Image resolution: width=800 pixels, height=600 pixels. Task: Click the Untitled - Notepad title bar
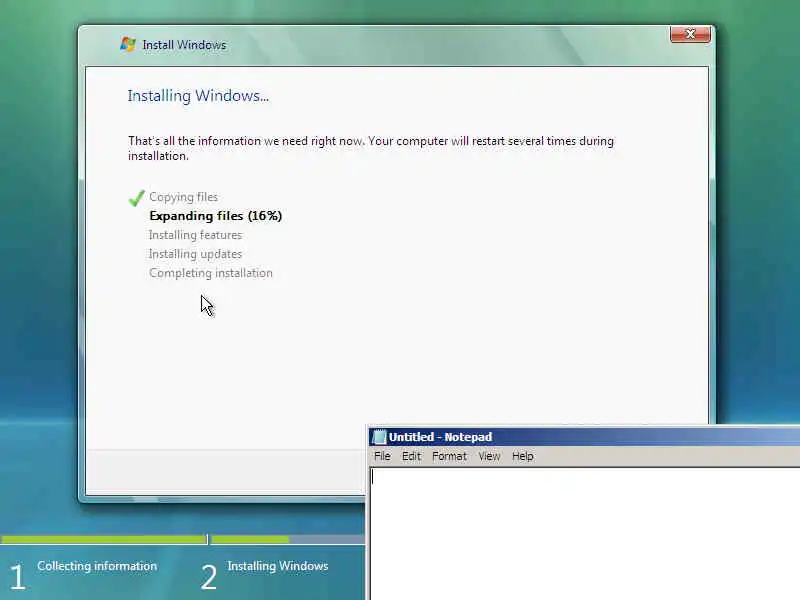click(x=584, y=437)
